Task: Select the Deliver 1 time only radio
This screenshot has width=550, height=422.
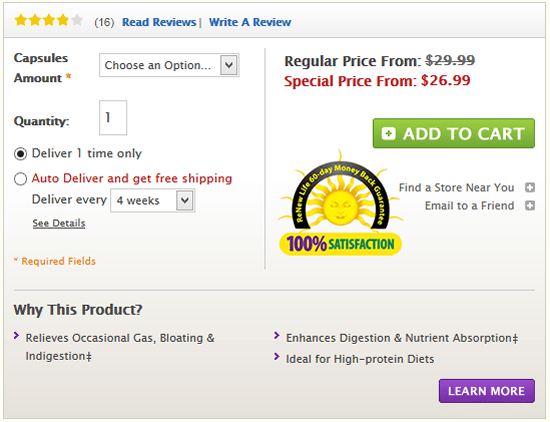Action: (20, 154)
